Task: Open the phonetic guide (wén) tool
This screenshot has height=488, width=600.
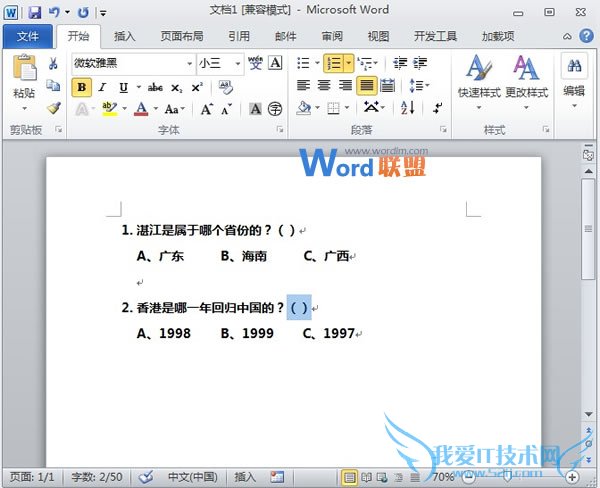Action: click(x=255, y=63)
